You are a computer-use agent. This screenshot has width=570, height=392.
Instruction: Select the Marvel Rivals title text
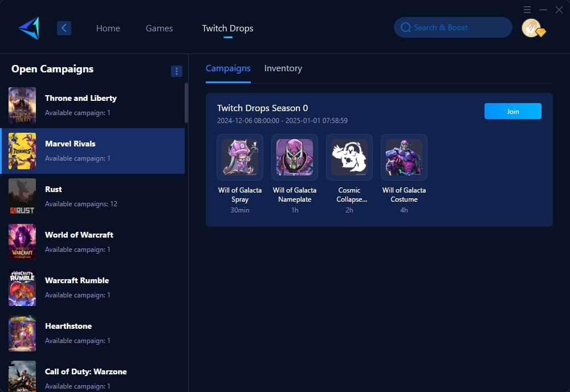[70, 144]
